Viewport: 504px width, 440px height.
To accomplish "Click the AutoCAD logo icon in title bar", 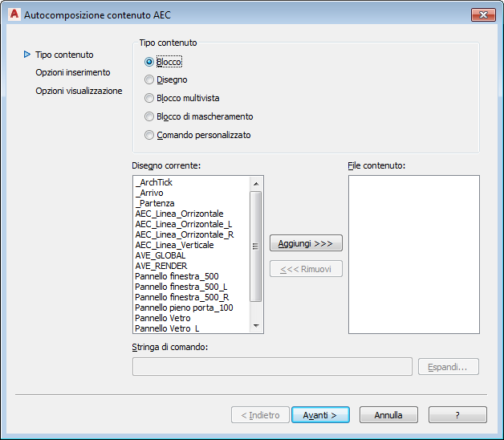I will (14, 14).
